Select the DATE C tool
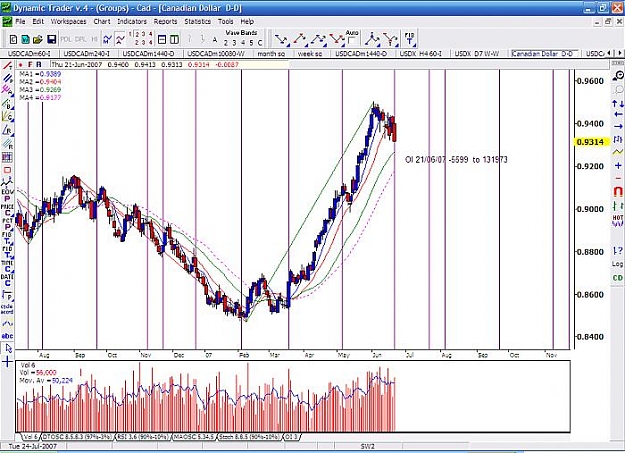Viewport: 625px width, 453px height. pos(7,280)
